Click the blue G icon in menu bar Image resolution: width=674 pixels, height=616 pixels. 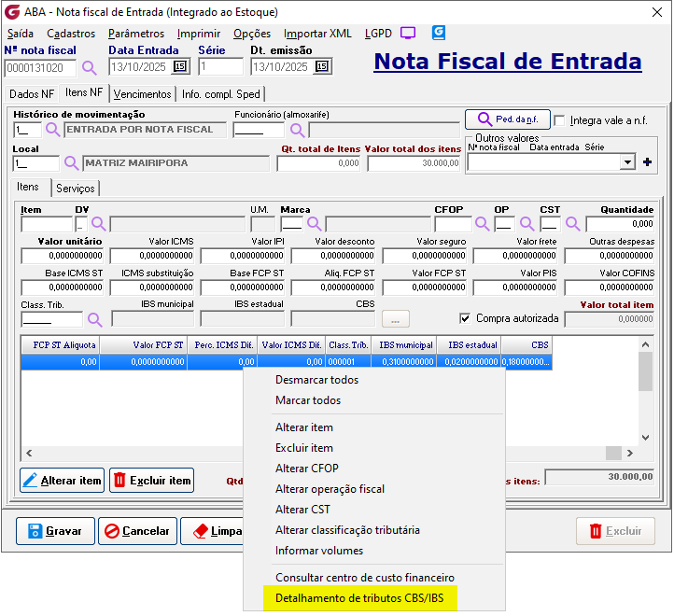[439, 33]
